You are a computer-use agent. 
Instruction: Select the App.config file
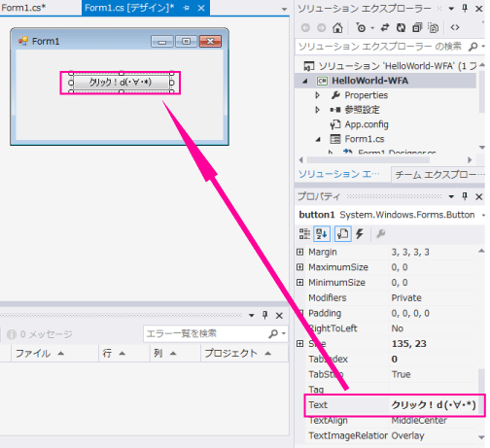(367, 124)
